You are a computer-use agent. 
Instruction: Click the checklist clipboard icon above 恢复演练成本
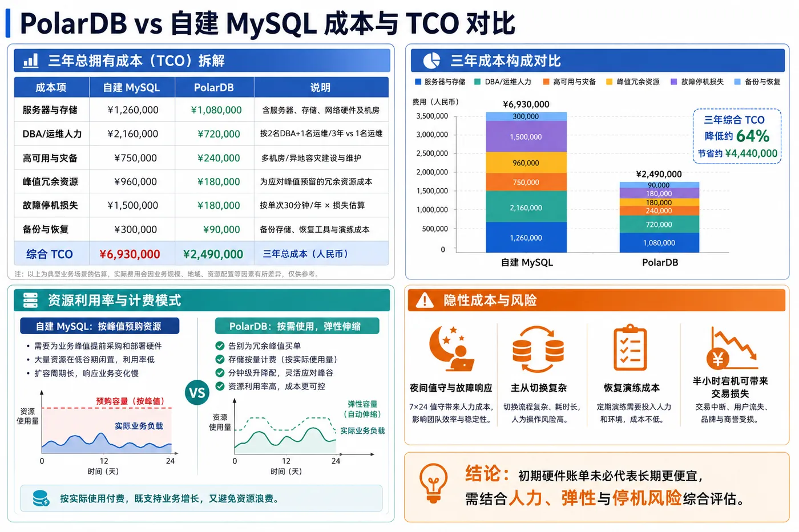point(631,348)
